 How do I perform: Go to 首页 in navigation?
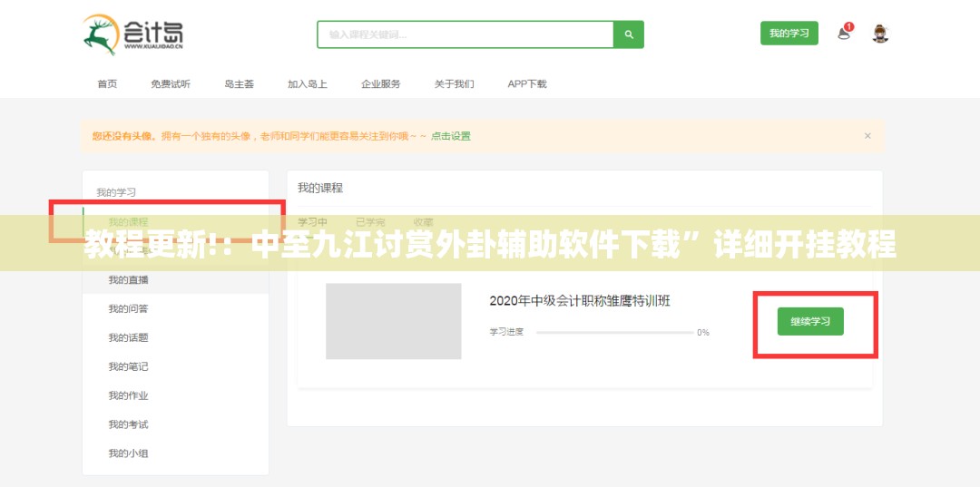coord(107,83)
